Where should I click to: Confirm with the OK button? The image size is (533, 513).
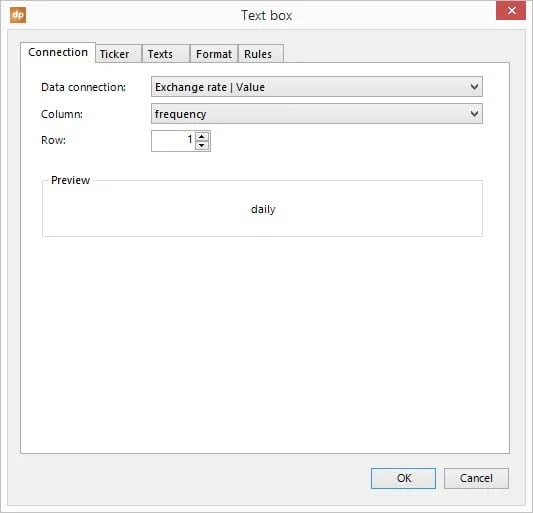click(403, 478)
